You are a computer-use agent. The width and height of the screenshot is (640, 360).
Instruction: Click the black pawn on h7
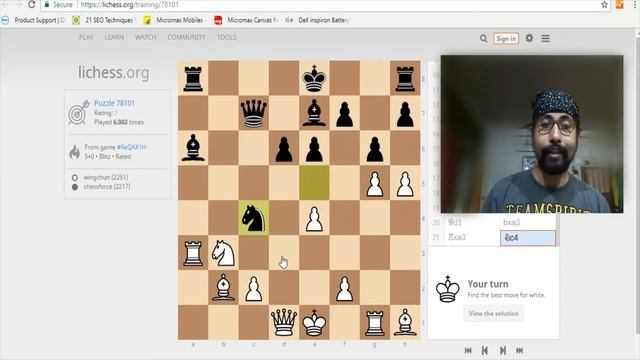(405, 113)
